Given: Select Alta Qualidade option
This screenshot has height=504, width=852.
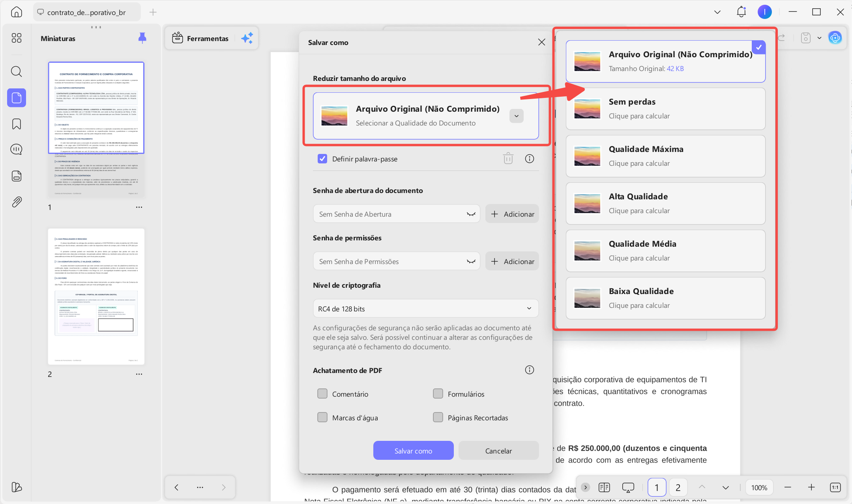Looking at the screenshot, I should (665, 203).
